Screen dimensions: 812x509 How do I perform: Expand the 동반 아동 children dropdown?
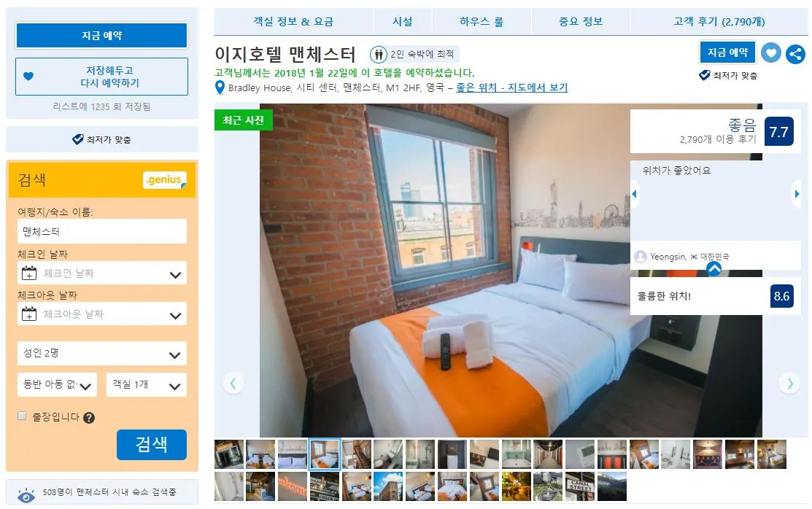tap(57, 385)
